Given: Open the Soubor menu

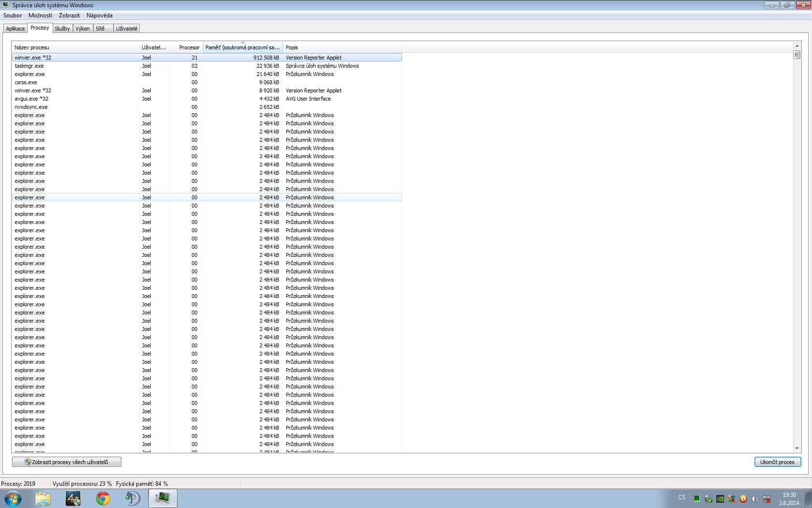Looking at the screenshot, I should 13,15.
